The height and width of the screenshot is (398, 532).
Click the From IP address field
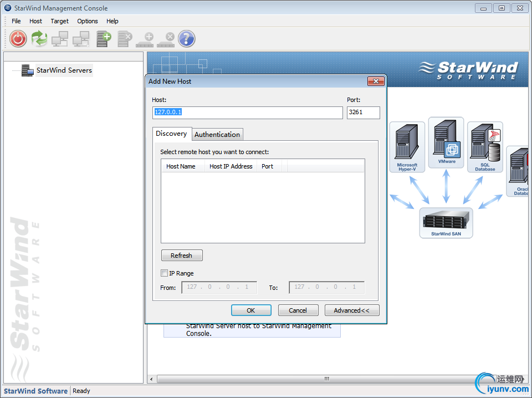click(219, 287)
